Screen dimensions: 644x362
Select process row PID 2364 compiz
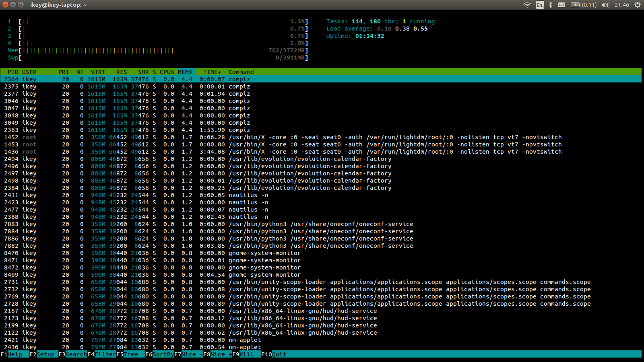coord(321,79)
